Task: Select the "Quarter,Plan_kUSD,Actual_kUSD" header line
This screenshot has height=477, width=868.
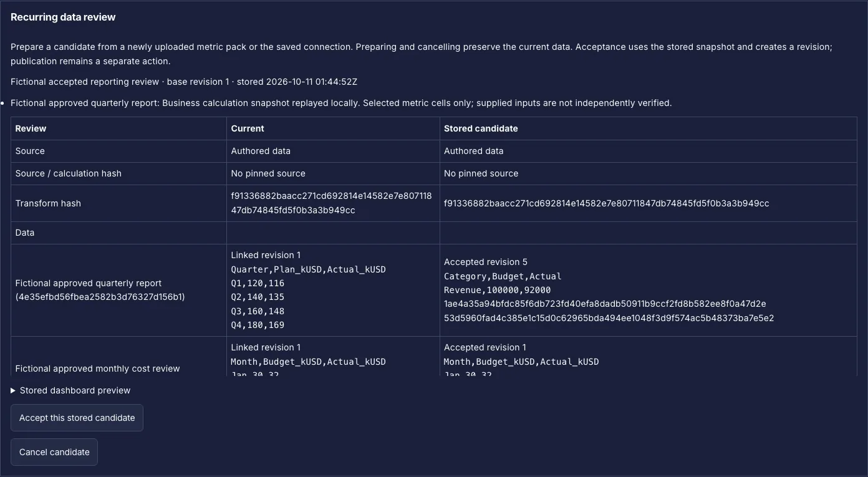Action: [308, 269]
